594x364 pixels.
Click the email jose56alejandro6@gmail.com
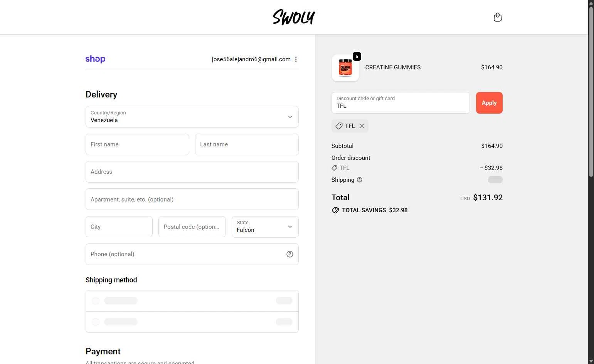[251, 59]
